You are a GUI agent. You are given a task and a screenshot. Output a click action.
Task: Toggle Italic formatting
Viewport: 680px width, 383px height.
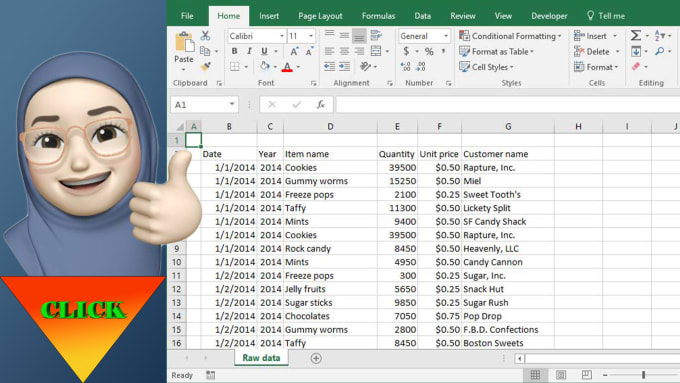pyautogui.click(x=249, y=51)
